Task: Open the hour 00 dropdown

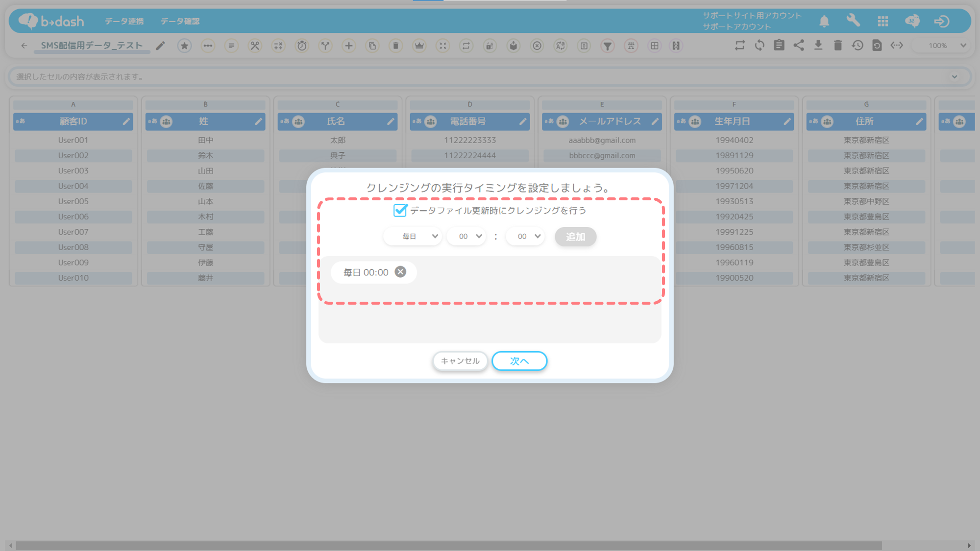Action: click(466, 237)
